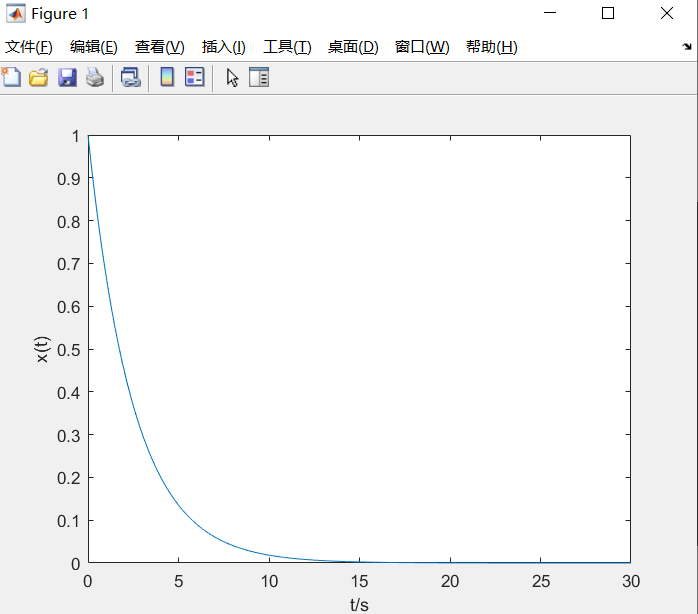Click the blue decay curve near t=5

tap(179, 503)
